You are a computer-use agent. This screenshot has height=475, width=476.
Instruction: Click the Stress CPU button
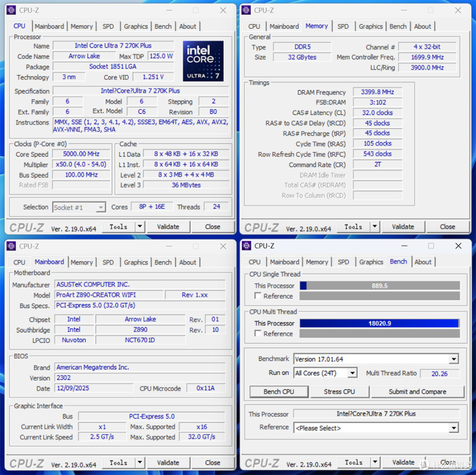339,392
